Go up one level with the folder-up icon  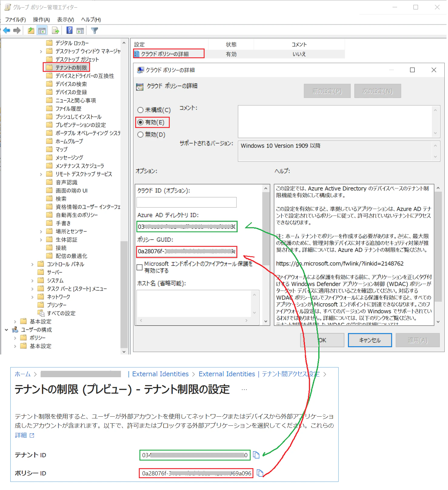(31, 30)
